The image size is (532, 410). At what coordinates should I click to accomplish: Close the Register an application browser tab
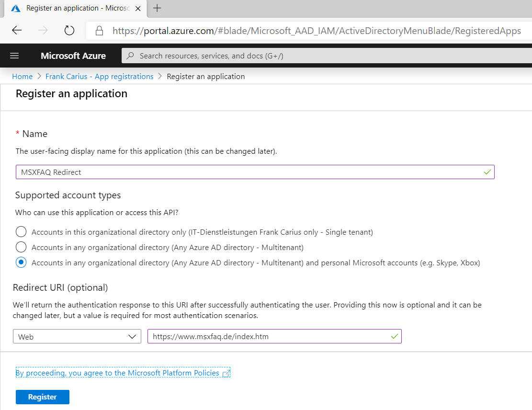coord(138,9)
